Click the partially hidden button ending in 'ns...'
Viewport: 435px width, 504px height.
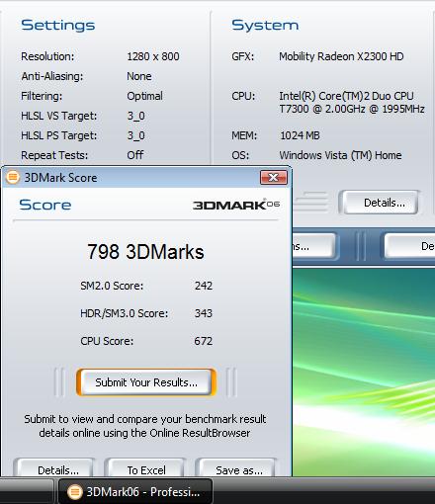(x=314, y=246)
